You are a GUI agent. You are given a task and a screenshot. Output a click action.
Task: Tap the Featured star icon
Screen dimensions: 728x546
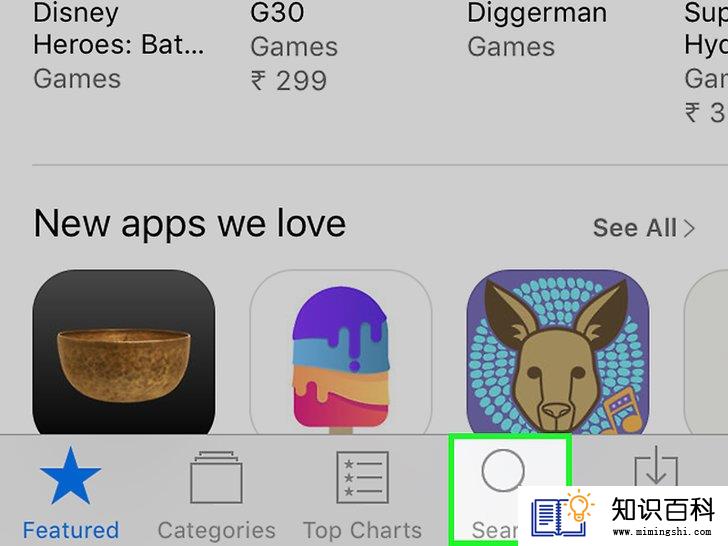(x=70, y=476)
